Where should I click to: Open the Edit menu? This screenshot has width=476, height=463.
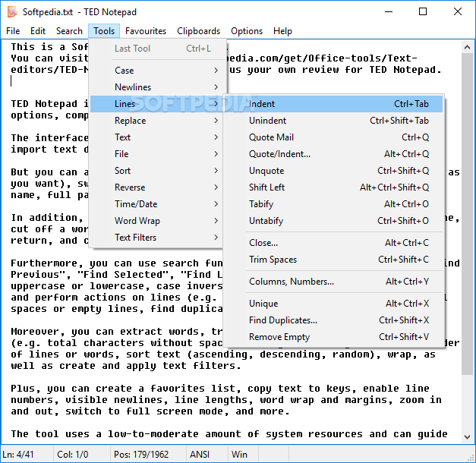38,31
